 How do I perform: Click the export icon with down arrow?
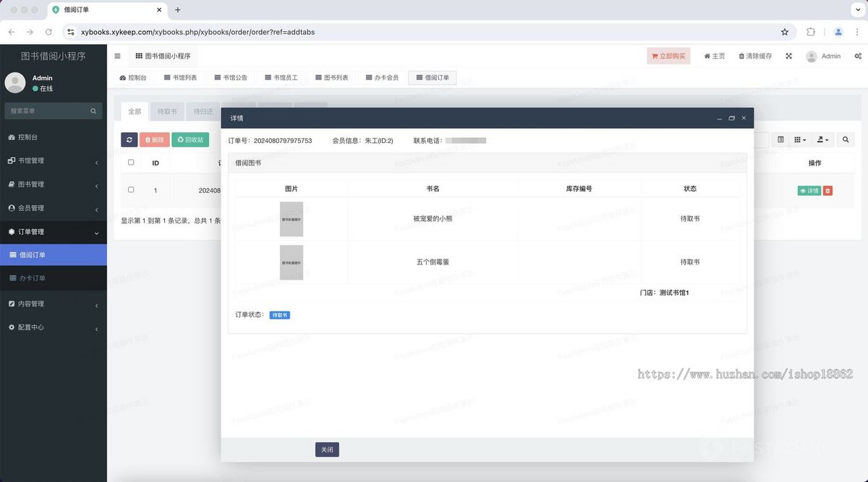(x=820, y=139)
